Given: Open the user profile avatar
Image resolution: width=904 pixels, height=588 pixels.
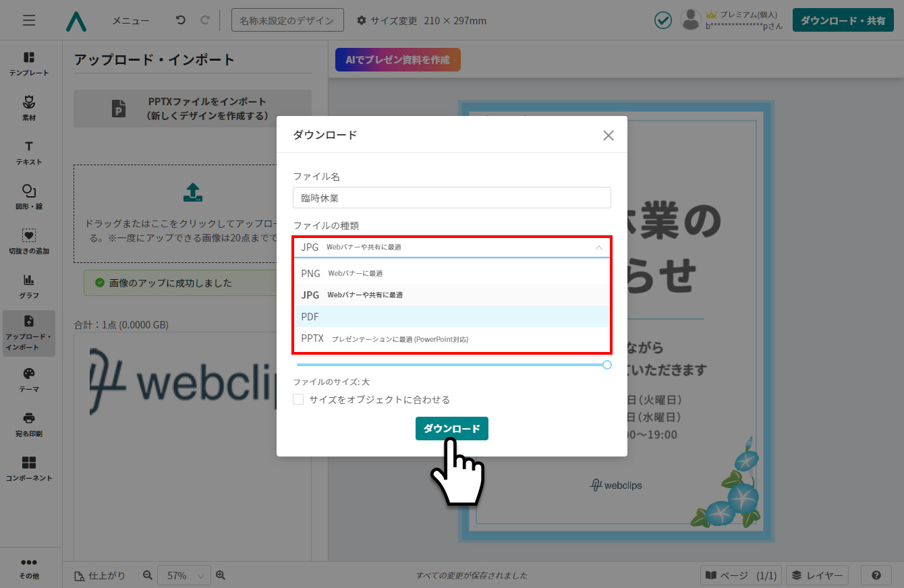Looking at the screenshot, I should click(691, 20).
